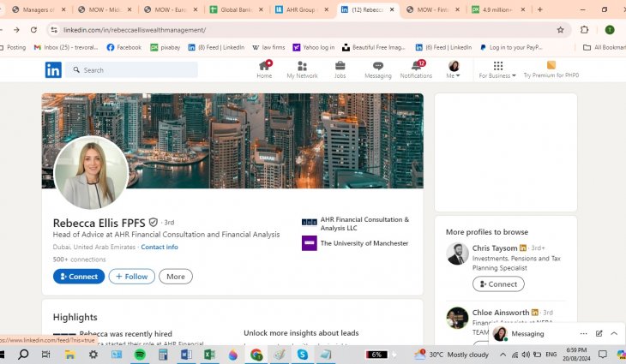
Task: Open messaging overlay options ellipsis
Action: pyautogui.click(x=583, y=333)
